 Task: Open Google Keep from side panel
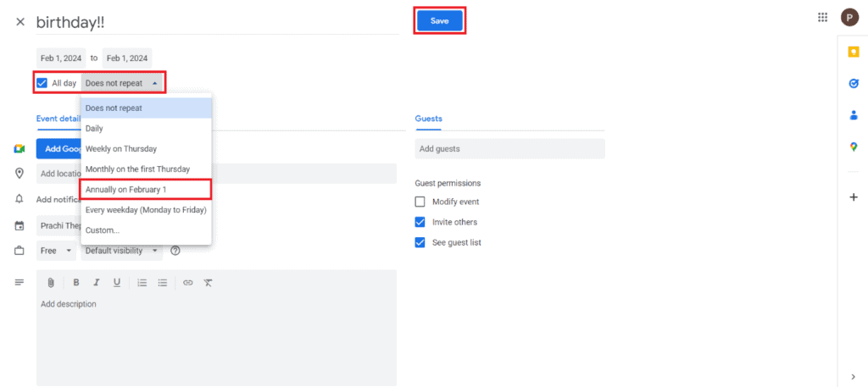(x=854, y=52)
